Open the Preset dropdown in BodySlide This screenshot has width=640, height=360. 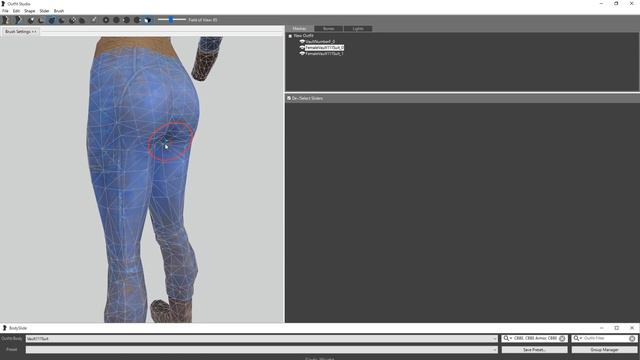click(262, 350)
